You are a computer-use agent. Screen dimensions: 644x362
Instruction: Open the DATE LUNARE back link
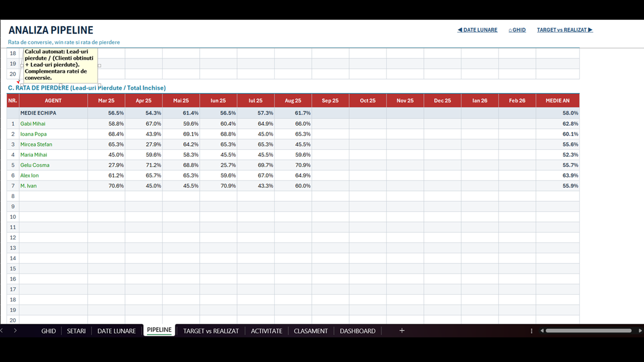[477, 30]
